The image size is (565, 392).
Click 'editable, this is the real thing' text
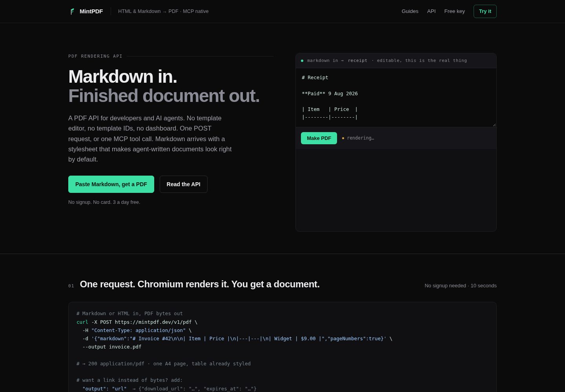click(x=422, y=61)
